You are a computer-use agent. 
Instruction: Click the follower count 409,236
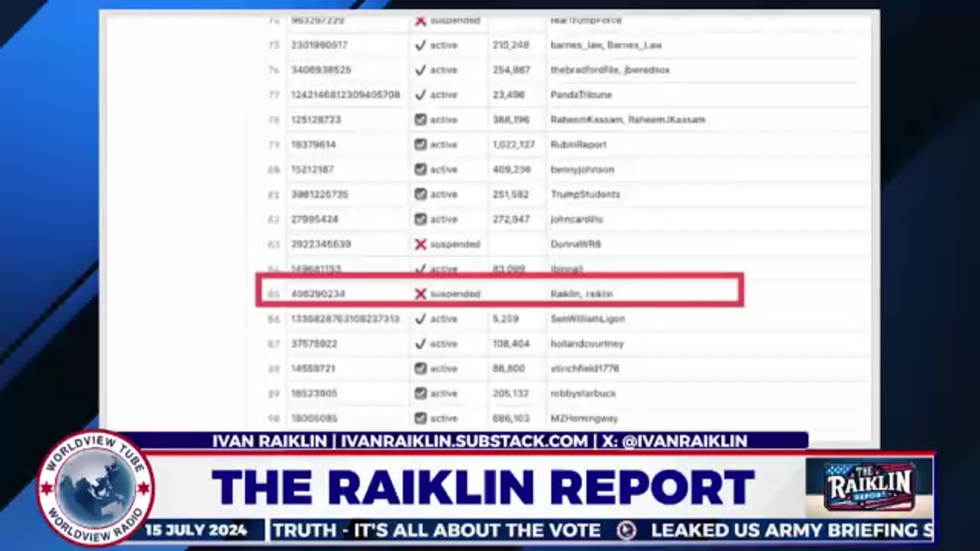point(511,169)
